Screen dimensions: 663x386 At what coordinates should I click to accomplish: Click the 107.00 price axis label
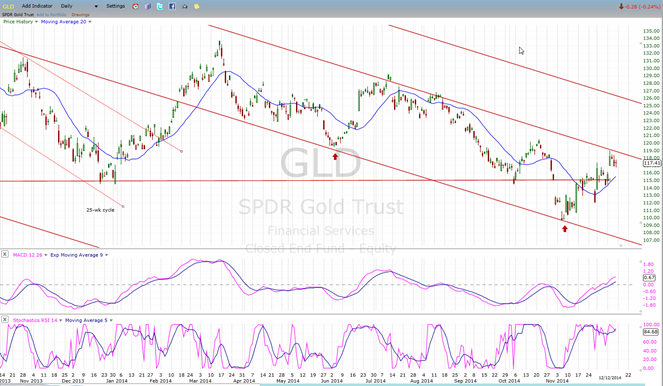click(652, 240)
